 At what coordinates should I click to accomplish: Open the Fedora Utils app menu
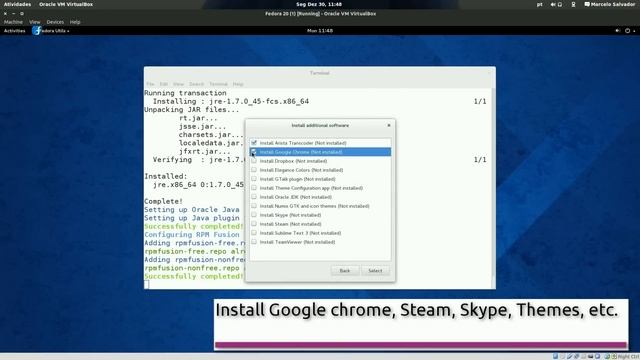55,31
